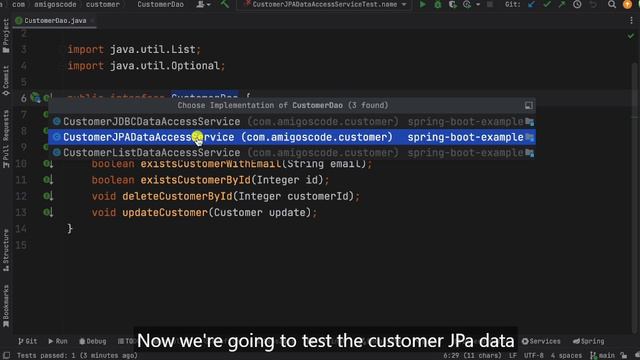Click the Debug bug icon in the top toolbar
The height and width of the screenshot is (360, 640).
click(438, 4)
